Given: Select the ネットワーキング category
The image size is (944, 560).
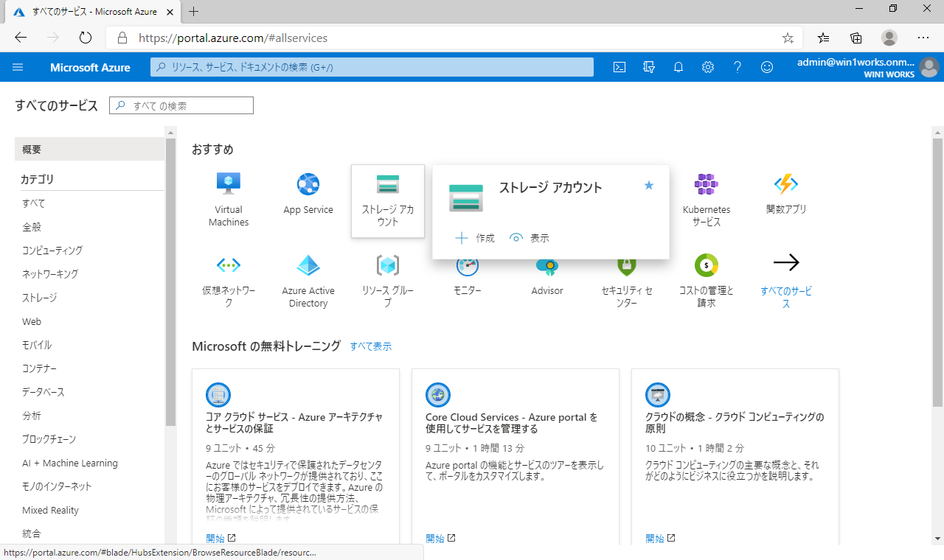Looking at the screenshot, I should coord(50,274).
